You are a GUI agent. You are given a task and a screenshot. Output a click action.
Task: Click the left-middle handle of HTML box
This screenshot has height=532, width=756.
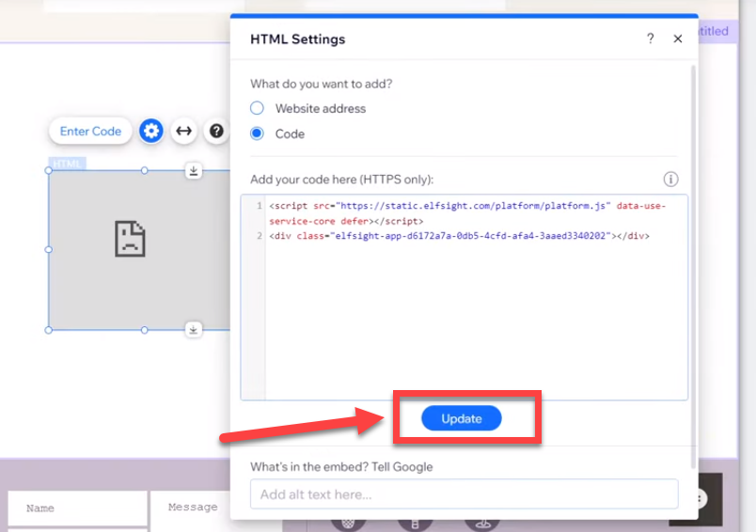[x=48, y=250]
